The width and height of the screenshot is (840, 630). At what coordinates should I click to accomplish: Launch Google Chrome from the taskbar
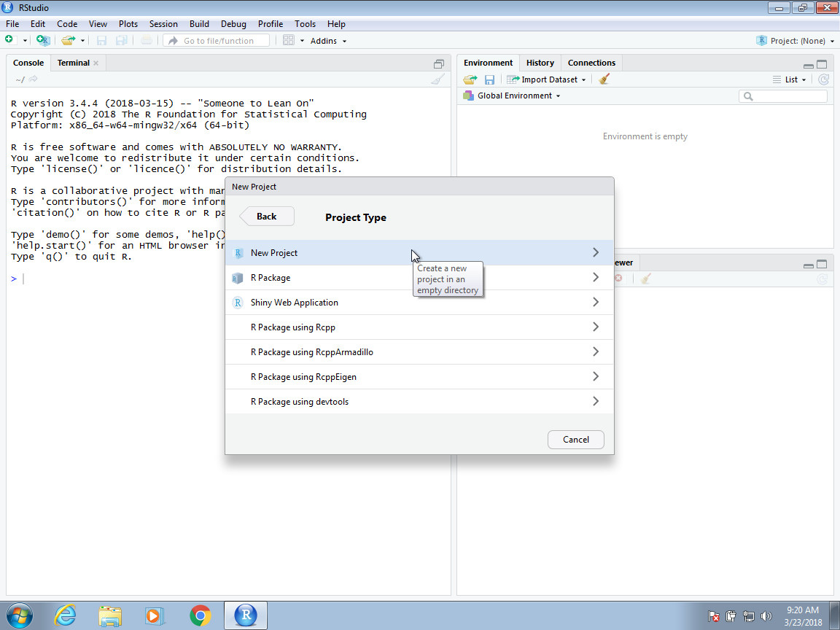[200, 615]
